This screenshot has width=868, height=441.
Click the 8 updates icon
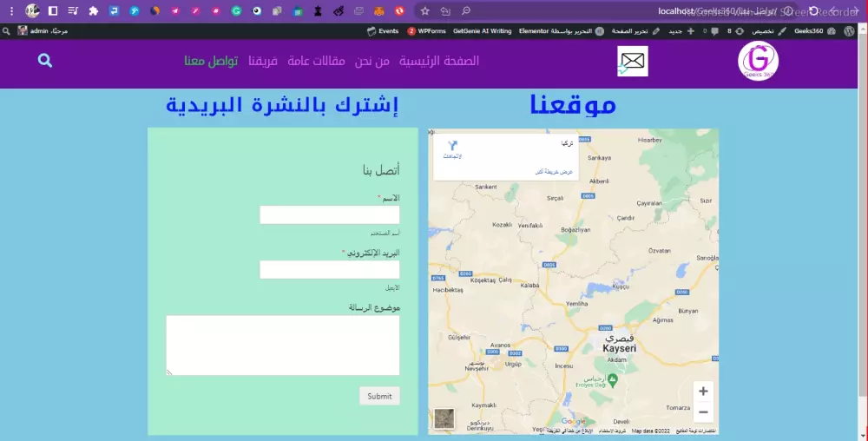(x=736, y=31)
